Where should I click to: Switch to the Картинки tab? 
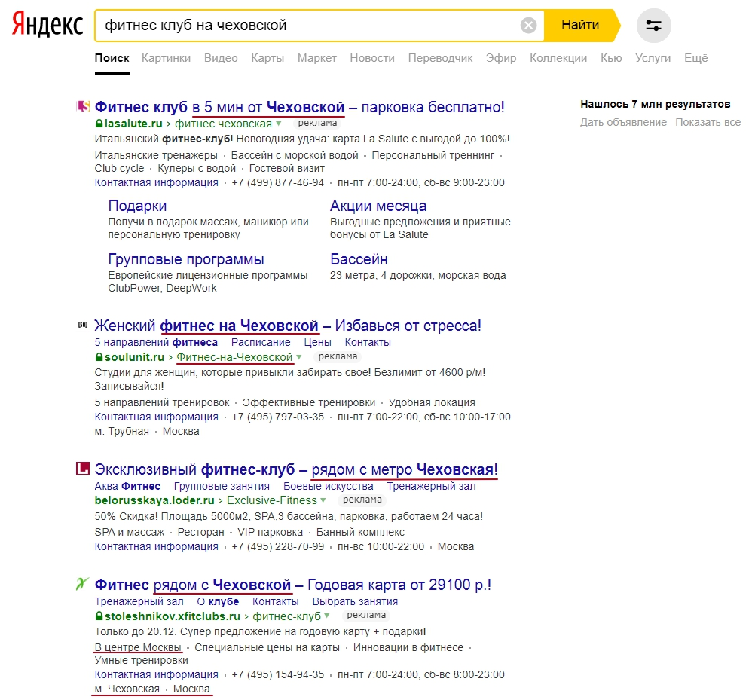pos(166,58)
